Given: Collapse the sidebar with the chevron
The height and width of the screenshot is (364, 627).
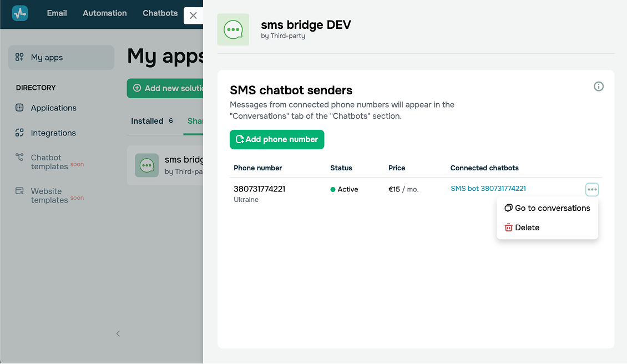Looking at the screenshot, I should [118, 333].
